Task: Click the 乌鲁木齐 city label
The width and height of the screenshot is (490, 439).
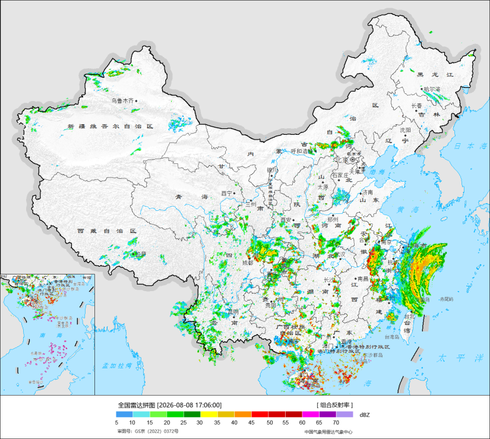Action: tap(122, 100)
